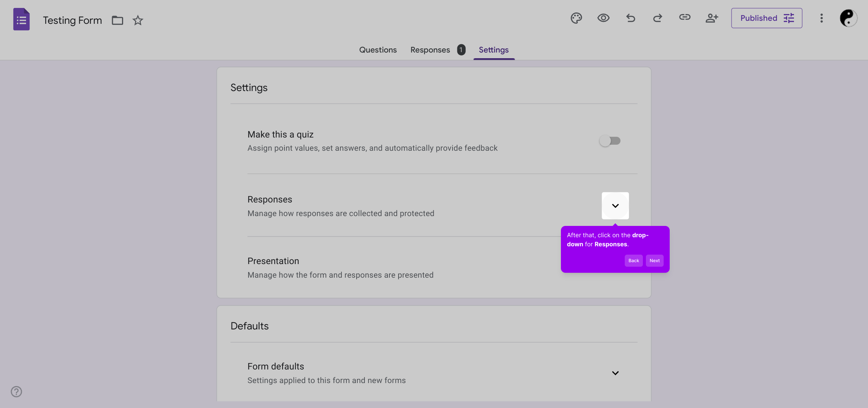This screenshot has height=408, width=868.
Task: Click the Redo arrow
Action: point(658,18)
